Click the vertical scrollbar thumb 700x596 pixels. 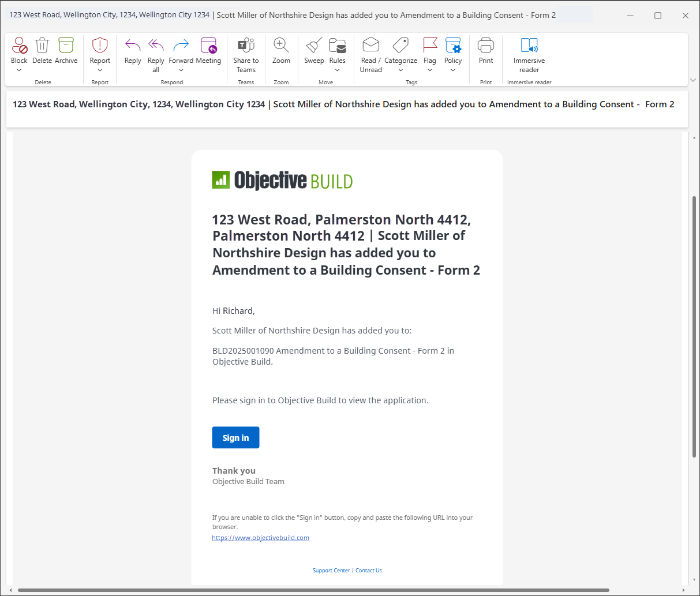tap(694, 327)
